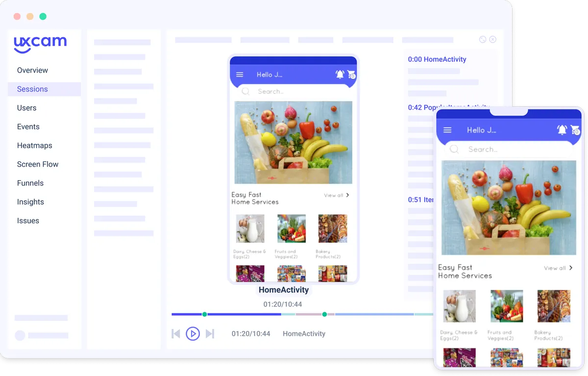The image size is (588, 376).
Task: Play the session recording
Action: tap(193, 334)
